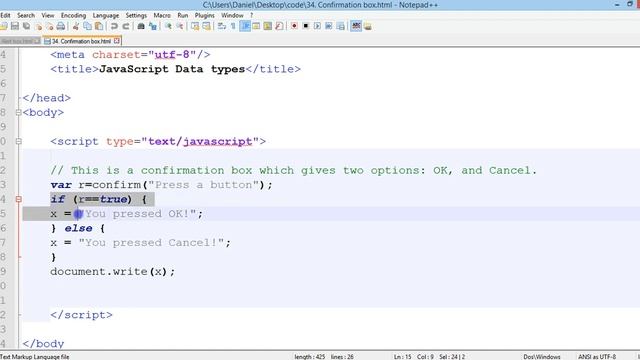Open the document map icon
Image resolution: width=640 pixels, height=360 pixels.
(x=267, y=26)
